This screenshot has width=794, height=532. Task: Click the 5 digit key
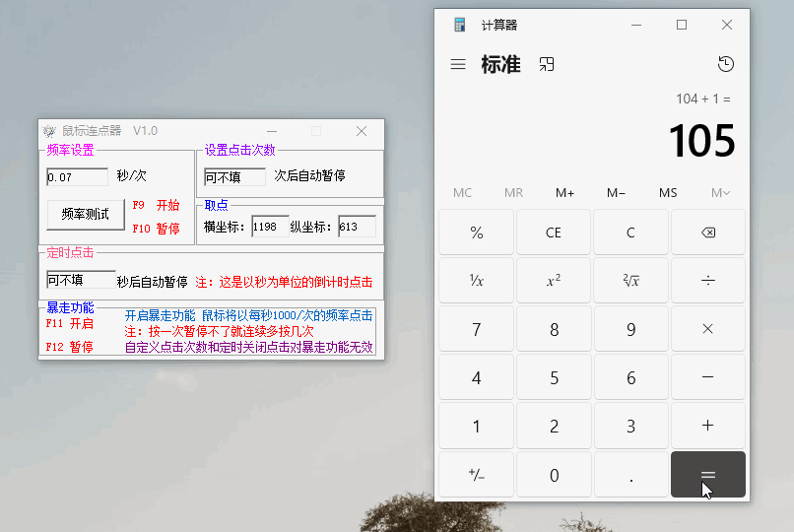pyautogui.click(x=554, y=377)
